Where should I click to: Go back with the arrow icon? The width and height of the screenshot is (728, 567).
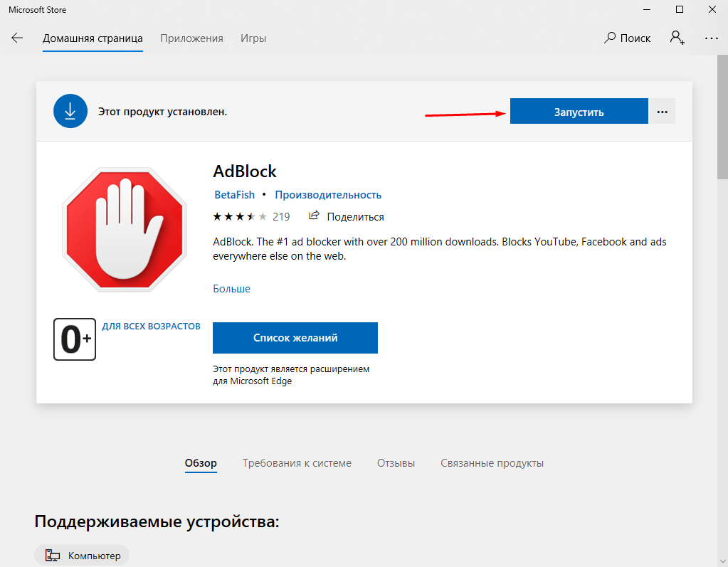pos(17,38)
